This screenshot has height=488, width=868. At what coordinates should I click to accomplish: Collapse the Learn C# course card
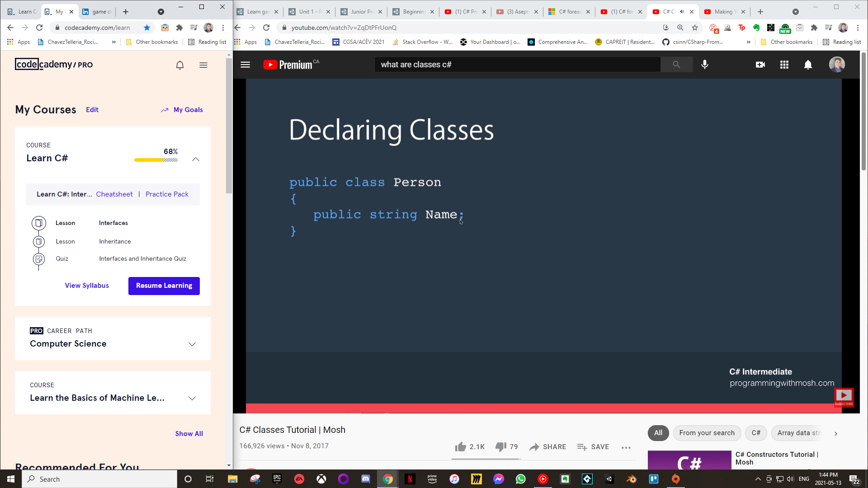196,159
